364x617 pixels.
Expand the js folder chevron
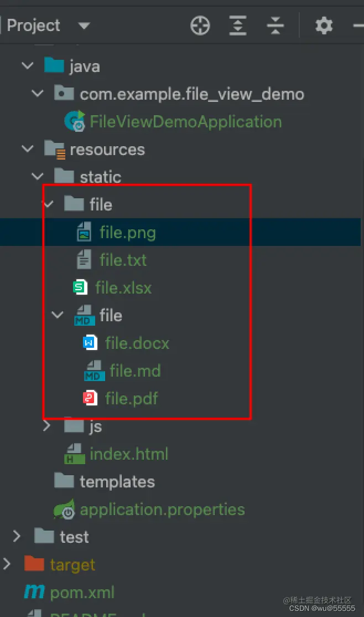tap(47, 425)
